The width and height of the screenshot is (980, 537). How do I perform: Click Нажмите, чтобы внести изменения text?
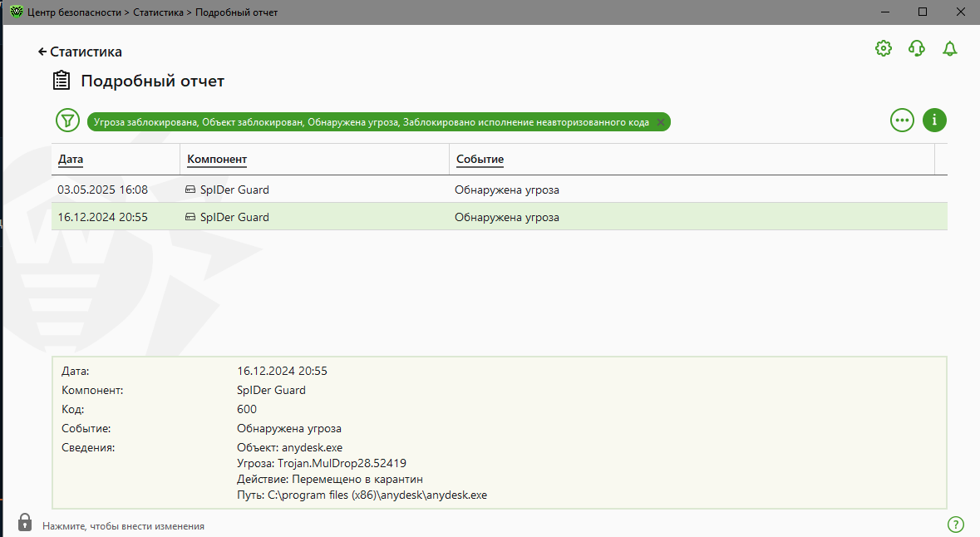[123, 526]
